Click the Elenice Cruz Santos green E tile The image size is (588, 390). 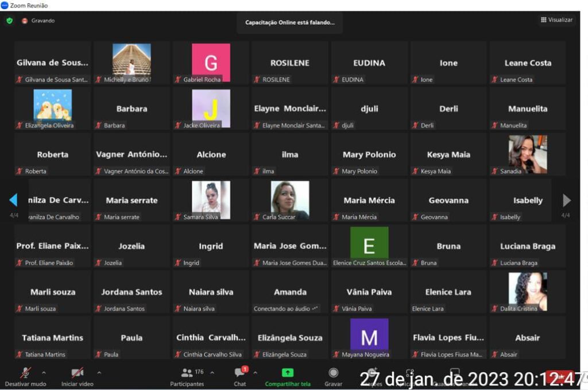point(369,245)
